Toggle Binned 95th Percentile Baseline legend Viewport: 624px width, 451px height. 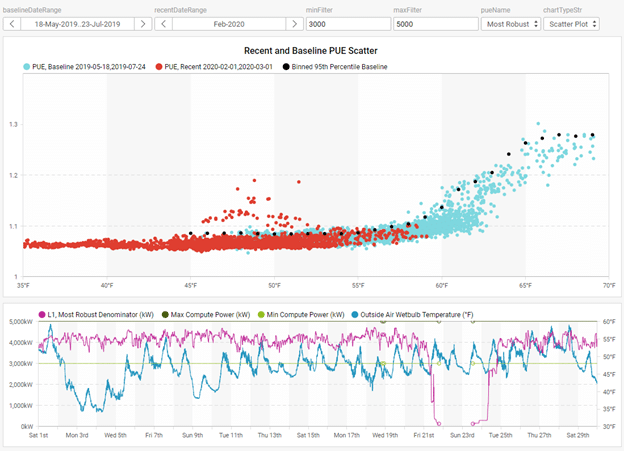335,67
